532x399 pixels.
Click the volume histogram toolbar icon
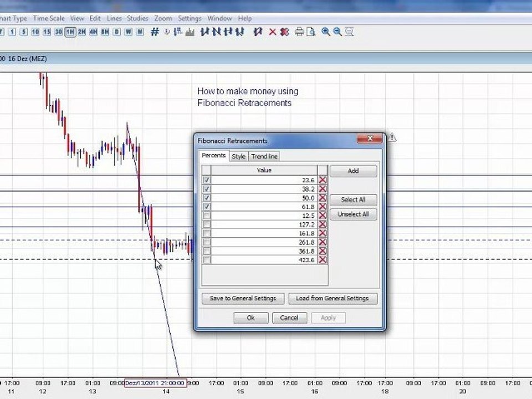190,32
